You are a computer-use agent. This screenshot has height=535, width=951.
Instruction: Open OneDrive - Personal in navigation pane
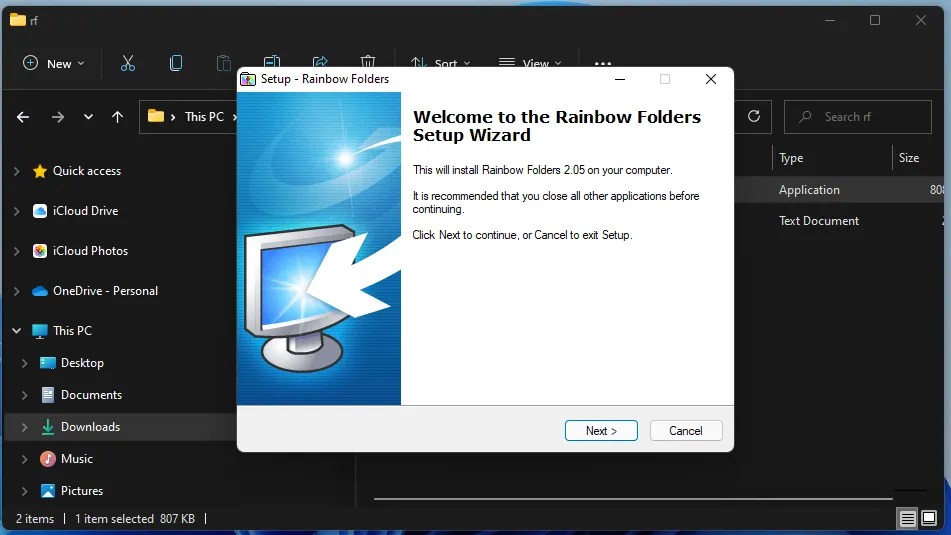point(106,291)
